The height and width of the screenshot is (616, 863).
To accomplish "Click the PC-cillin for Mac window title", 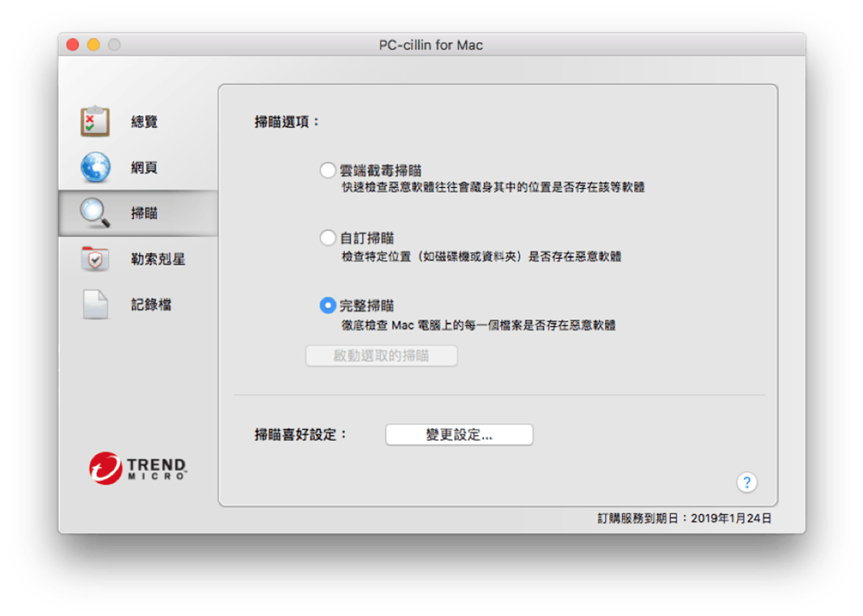I will [x=431, y=46].
